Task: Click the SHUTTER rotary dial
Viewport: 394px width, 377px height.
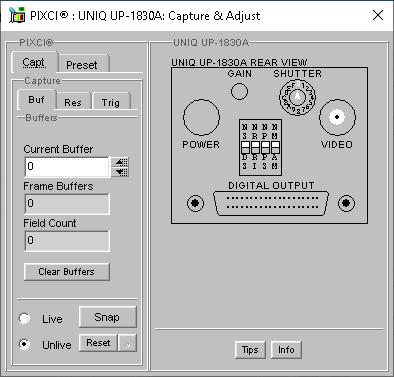Action: (297, 97)
